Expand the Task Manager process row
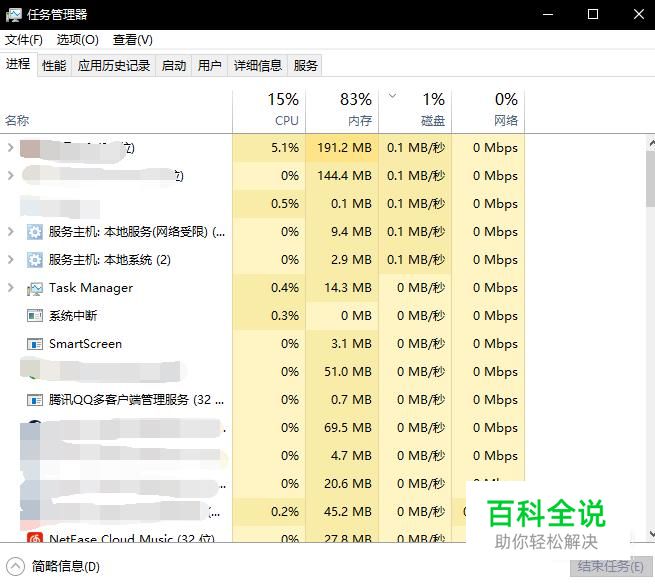655x585 pixels. (10, 288)
